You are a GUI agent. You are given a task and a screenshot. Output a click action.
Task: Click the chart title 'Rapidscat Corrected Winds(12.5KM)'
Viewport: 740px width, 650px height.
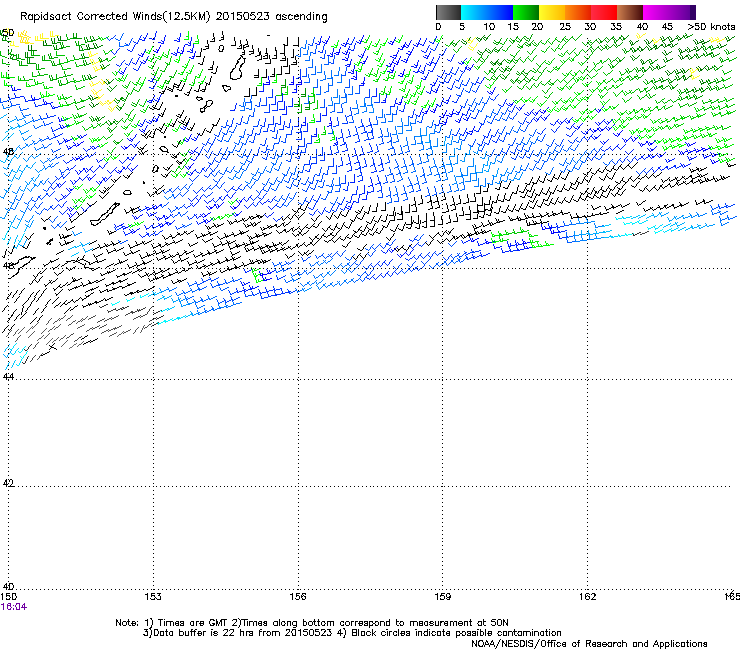point(115,17)
